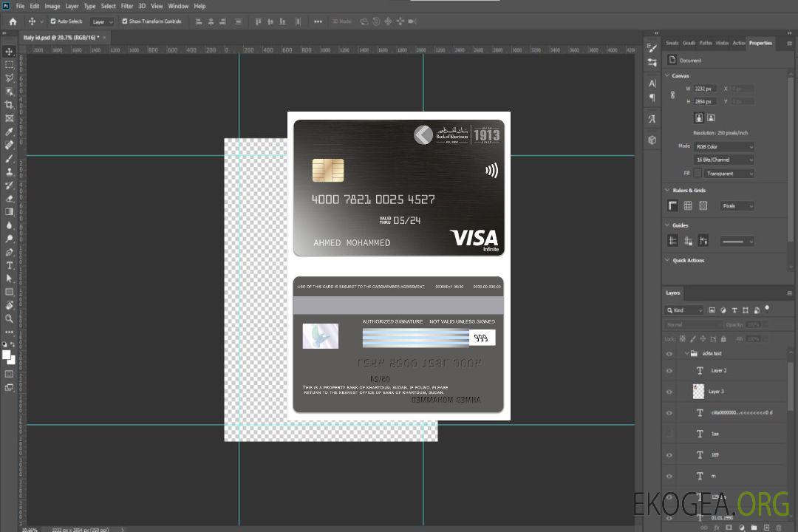Select the Layer 3 thumbnail
Image resolution: width=798 pixels, height=532 pixels.
pos(699,392)
